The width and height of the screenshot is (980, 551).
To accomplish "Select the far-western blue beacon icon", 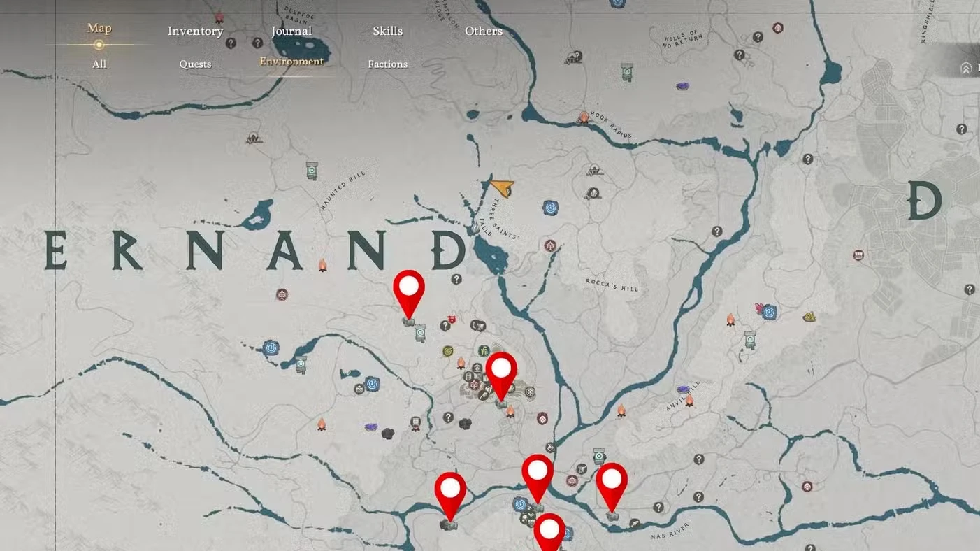I will 271,348.
